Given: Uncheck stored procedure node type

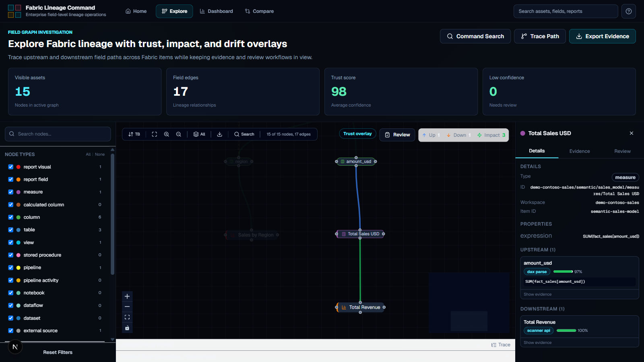Looking at the screenshot, I should (x=11, y=255).
